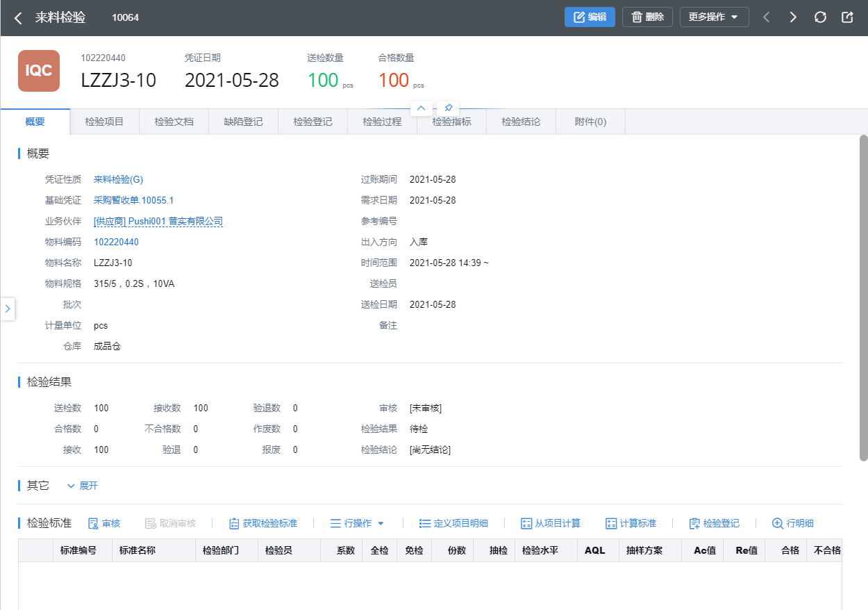Viewport: 868px width, 610px height.
Task: Pin the header summary panel
Action: tap(449, 108)
